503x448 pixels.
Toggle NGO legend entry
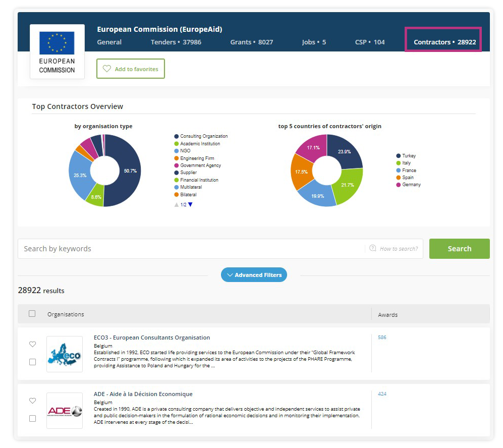[x=182, y=151]
